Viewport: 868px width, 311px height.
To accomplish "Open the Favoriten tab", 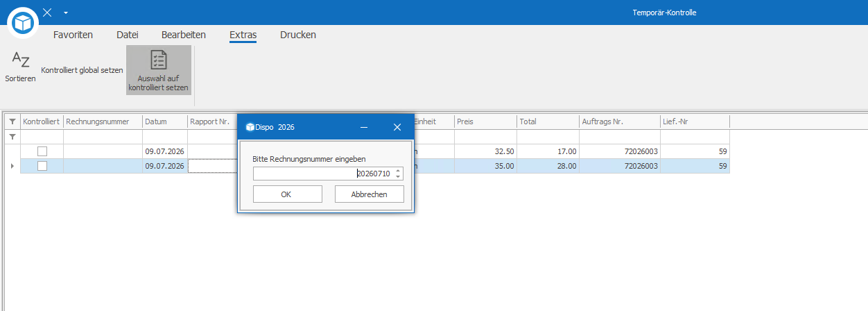I will pos(73,35).
